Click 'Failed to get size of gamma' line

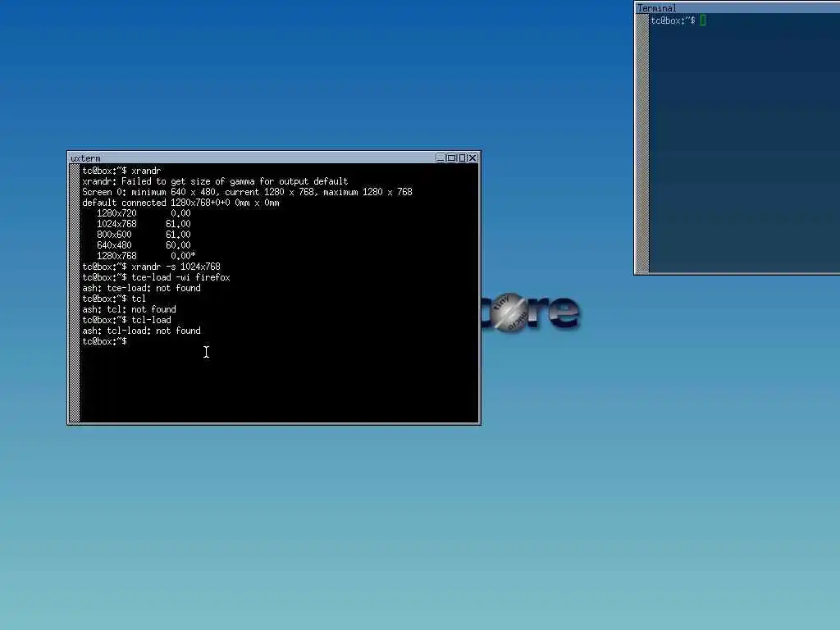tap(215, 181)
